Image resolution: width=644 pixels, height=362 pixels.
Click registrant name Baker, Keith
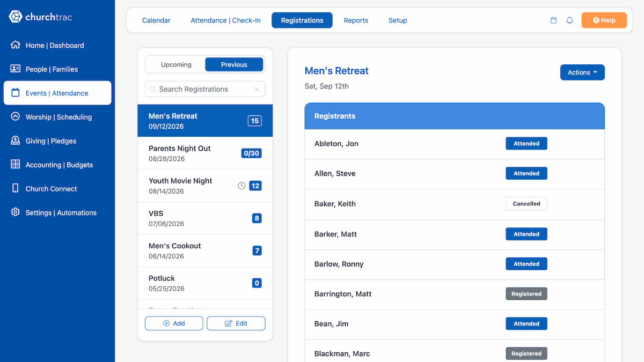(x=335, y=204)
